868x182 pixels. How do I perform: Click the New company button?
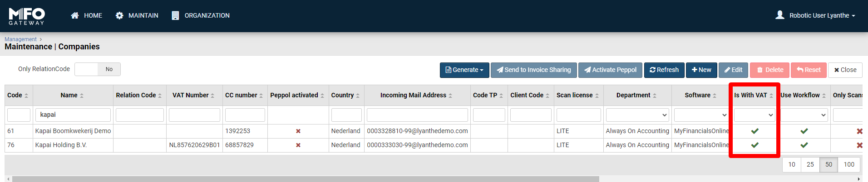(x=701, y=70)
